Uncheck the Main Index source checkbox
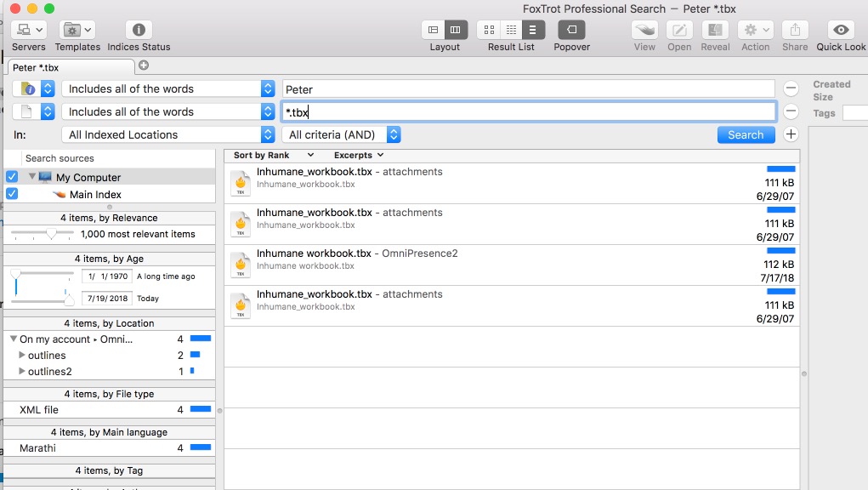 coord(12,194)
